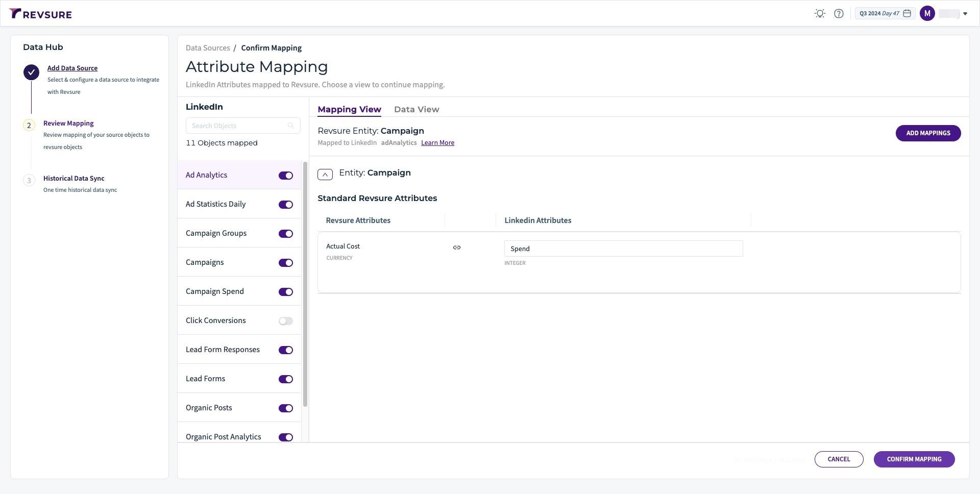Open the Add Data Source step link
This screenshot has height=494, width=980.
pos(72,68)
